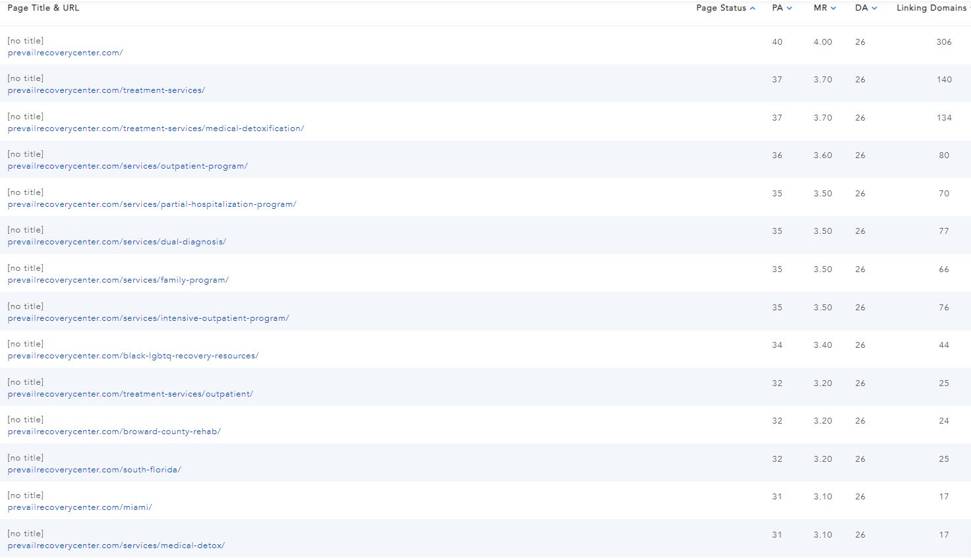Sort by the MR column arrow
This screenshot has height=560, width=971.
coord(833,9)
